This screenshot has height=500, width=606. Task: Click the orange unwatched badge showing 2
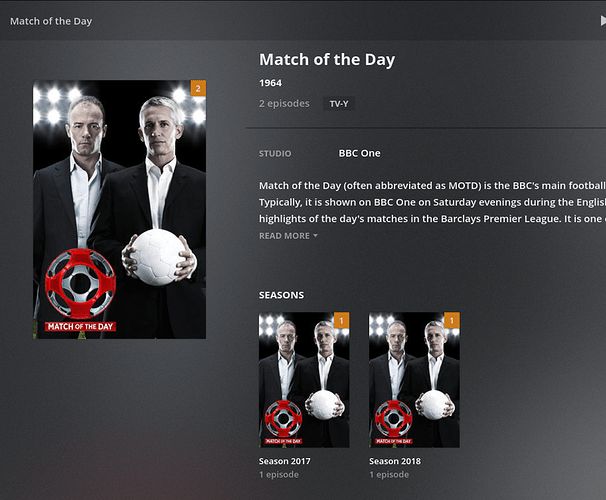pos(198,88)
